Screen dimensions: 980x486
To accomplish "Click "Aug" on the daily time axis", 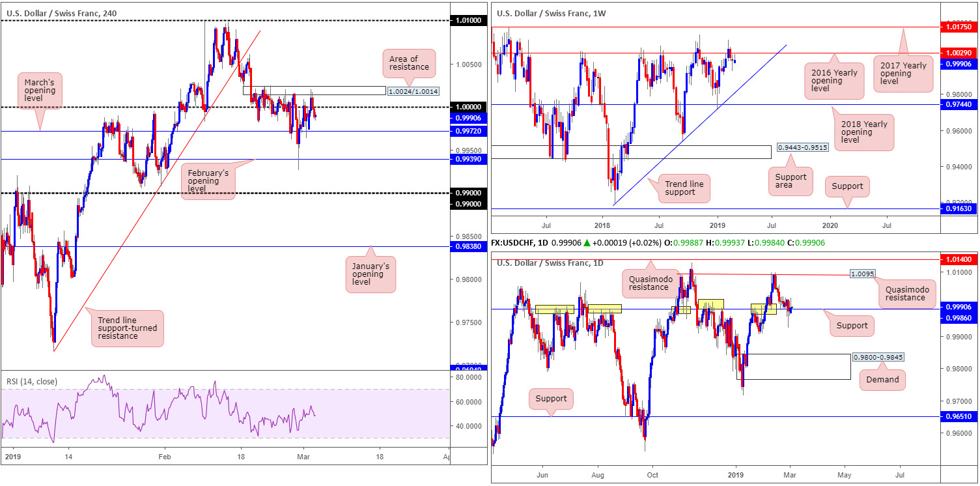I will 598,475.
